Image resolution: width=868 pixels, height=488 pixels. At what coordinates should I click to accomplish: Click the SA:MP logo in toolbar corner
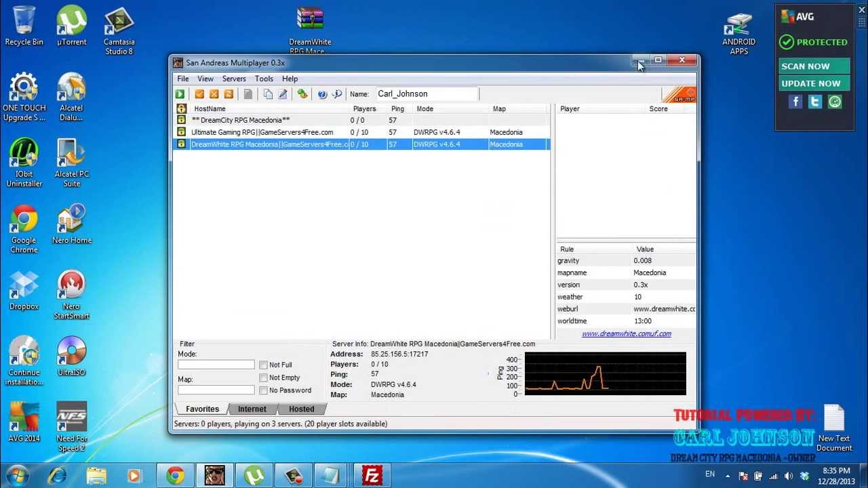click(x=679, y=95)
